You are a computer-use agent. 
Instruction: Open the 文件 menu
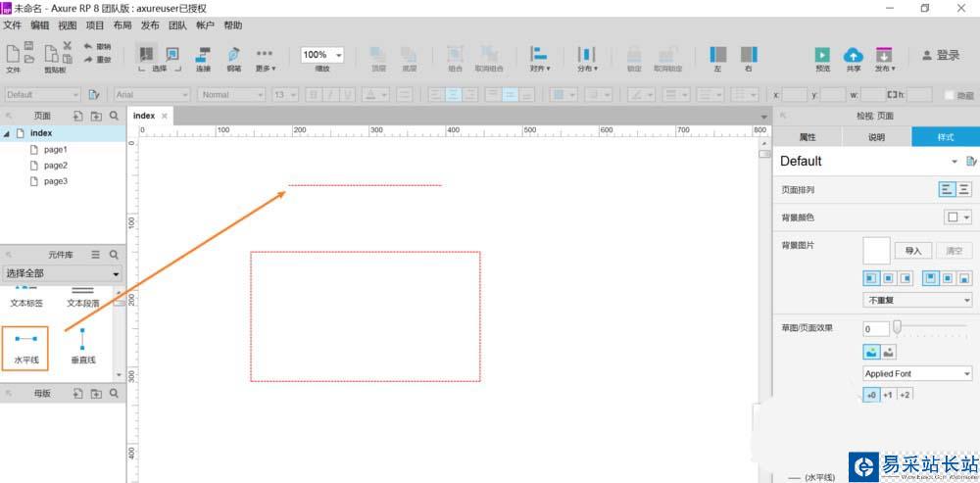pos(13,25)
